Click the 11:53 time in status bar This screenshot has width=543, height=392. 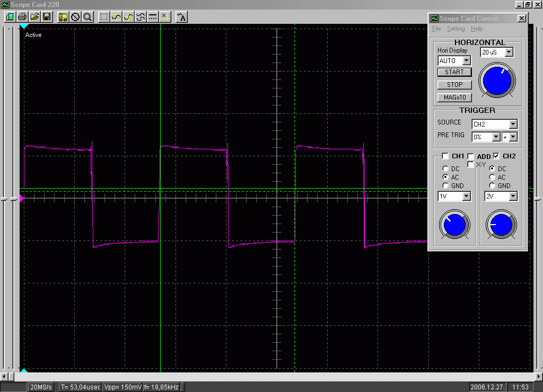[x=520, y=387]
